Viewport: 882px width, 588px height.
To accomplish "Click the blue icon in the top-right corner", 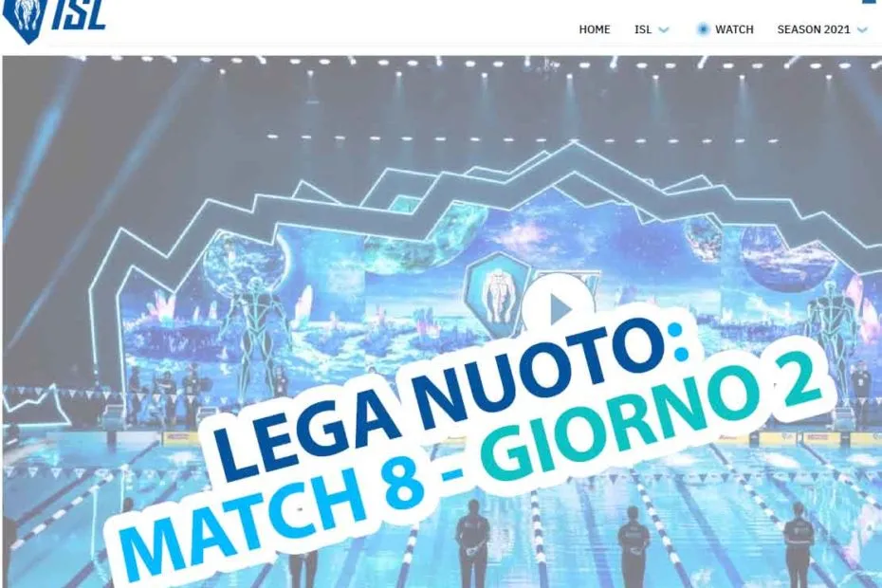I will tap(874, 2).
